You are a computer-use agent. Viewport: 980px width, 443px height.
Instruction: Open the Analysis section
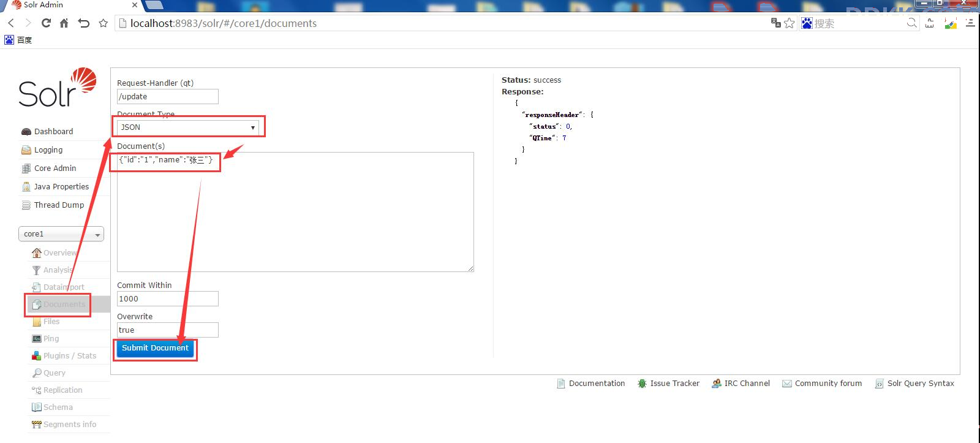(58, 270)
